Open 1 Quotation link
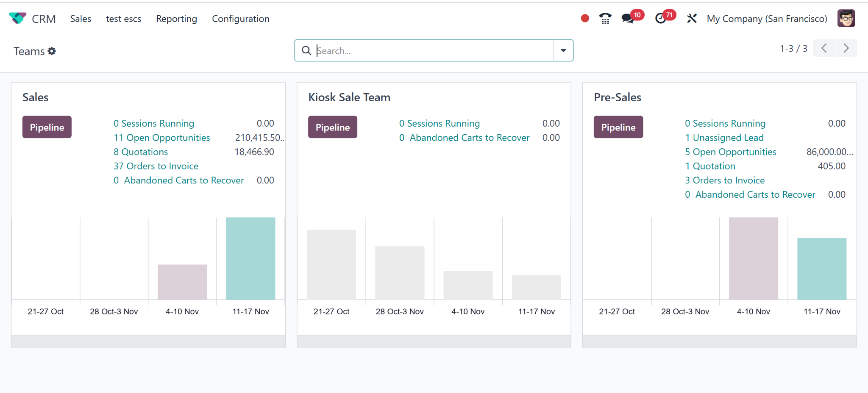 point(710,166)
